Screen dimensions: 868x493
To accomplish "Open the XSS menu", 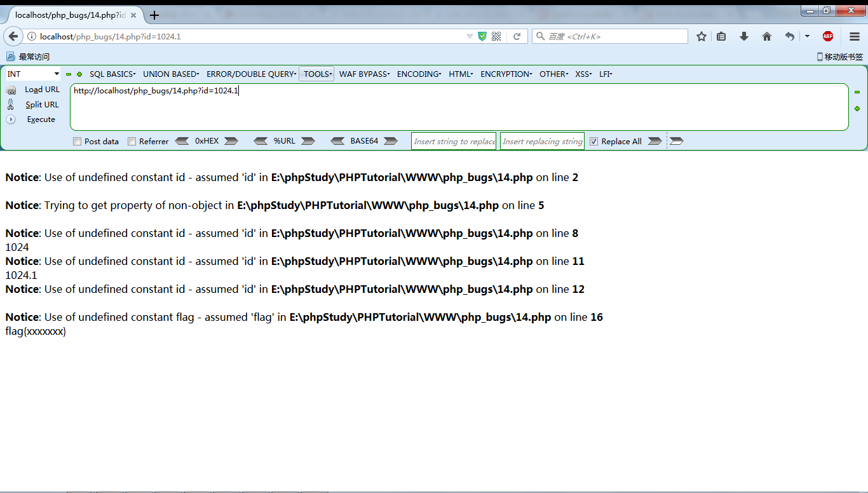I will [583, 74].
